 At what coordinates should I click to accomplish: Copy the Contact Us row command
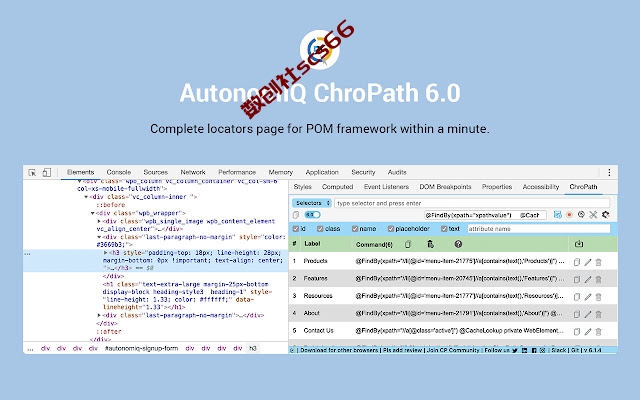[577, 332]
